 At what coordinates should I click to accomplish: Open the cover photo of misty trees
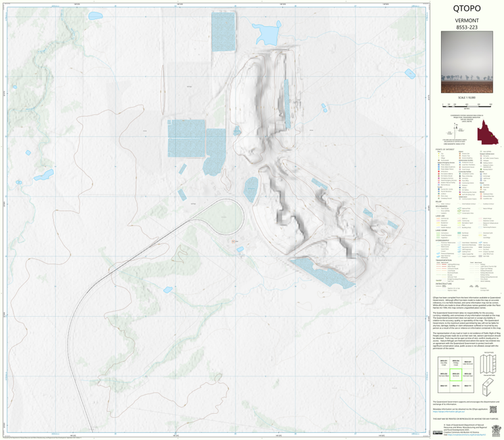[x=467, y=62]
